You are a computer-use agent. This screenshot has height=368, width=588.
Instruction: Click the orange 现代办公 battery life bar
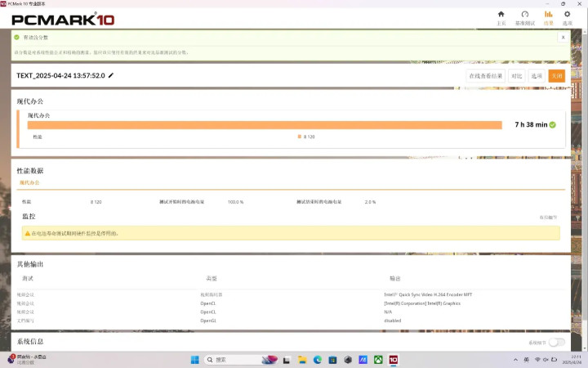(265, 125)
